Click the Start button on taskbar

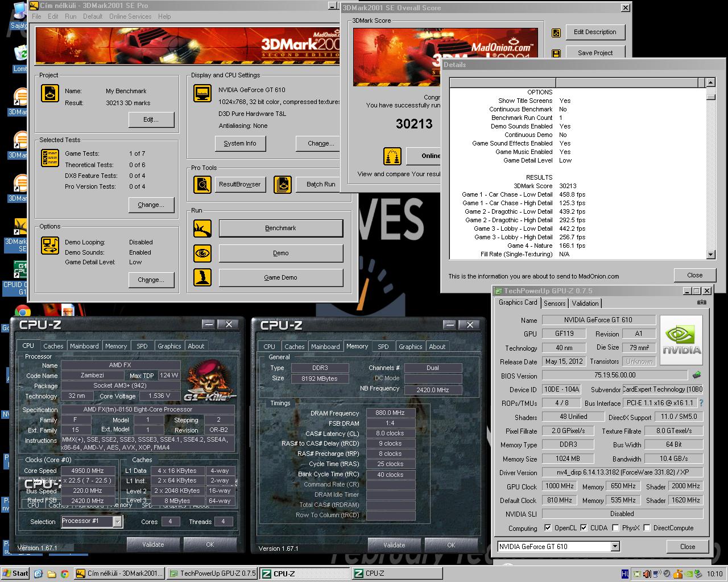pyautogui.click(x=15, y=573)
